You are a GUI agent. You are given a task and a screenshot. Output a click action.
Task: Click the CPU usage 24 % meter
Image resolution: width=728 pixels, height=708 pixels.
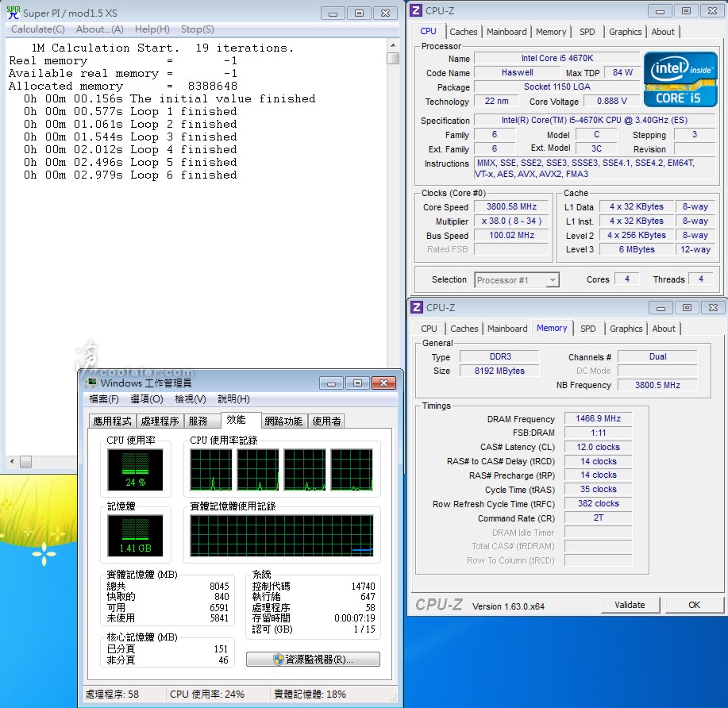pyautogui.click(x=135, y=469)
